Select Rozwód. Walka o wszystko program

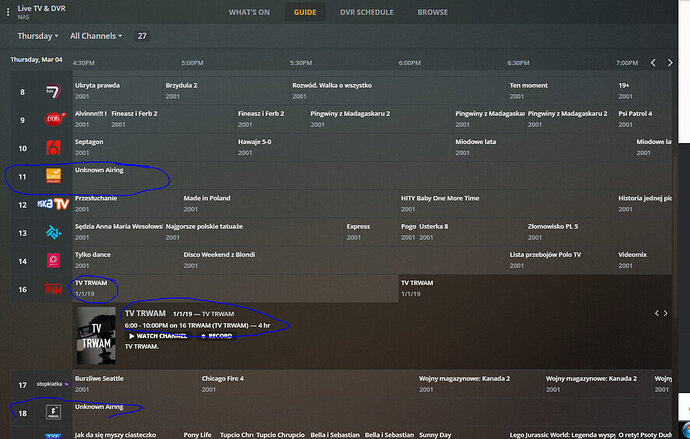point(398,91)
